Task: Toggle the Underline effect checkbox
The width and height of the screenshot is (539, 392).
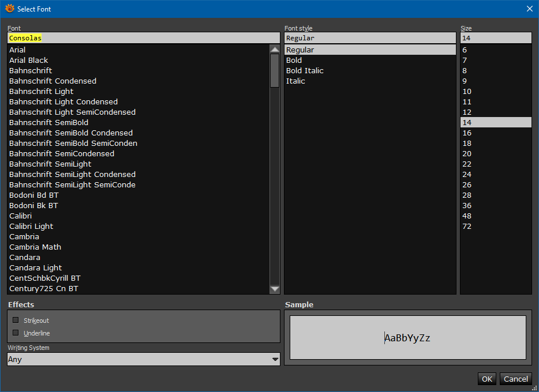Action: point(16,333)
